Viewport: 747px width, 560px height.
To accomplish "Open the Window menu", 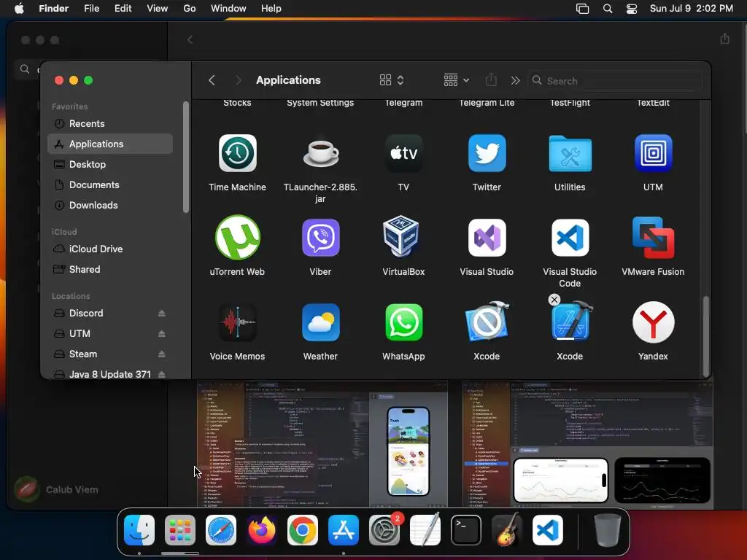I will coord(228,9).
